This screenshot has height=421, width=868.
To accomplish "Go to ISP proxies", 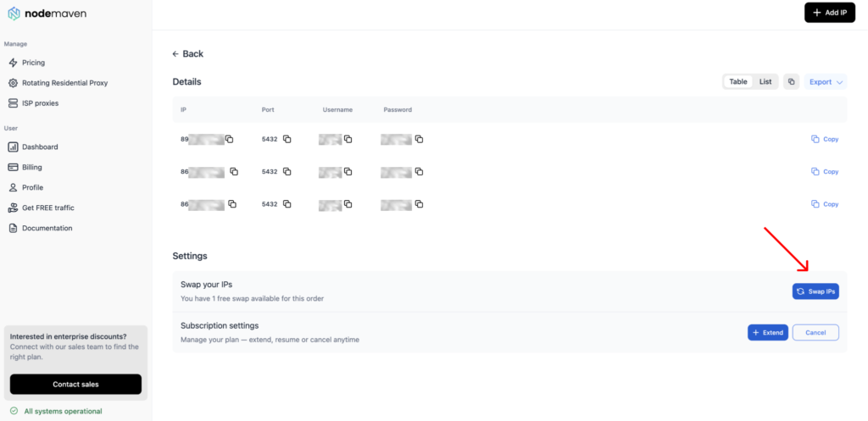I will (40, 102).
